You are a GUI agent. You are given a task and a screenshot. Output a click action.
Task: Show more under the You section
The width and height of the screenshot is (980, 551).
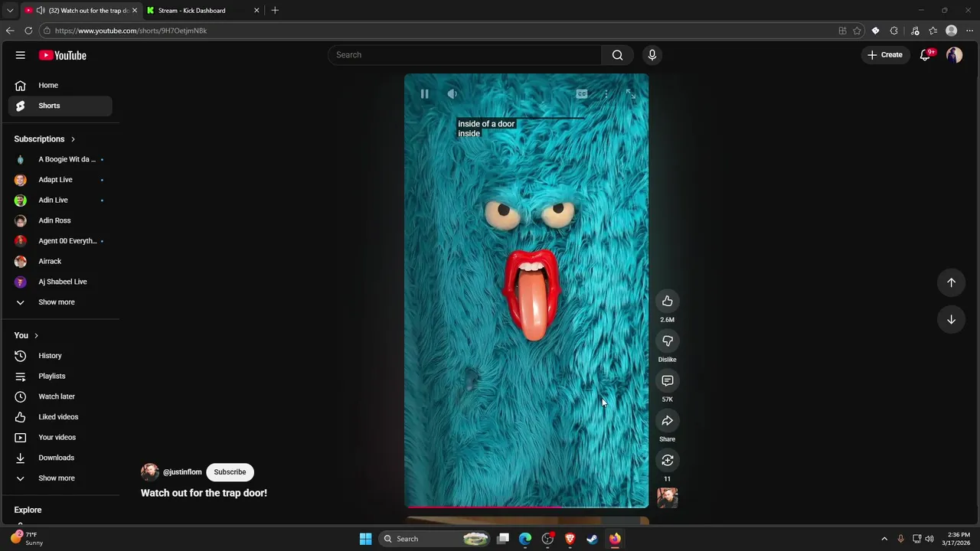point(60,478)
